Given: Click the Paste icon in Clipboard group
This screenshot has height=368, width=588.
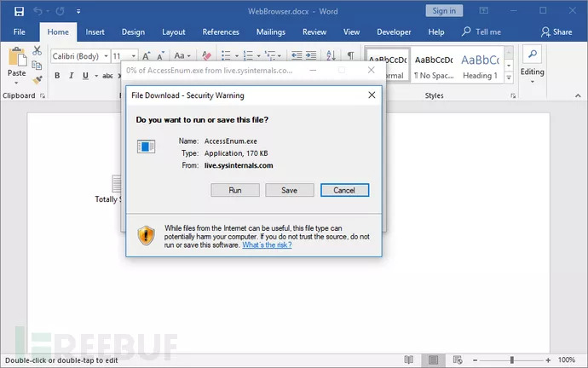Looking at the screenshot, I should [x=16, y=63].
